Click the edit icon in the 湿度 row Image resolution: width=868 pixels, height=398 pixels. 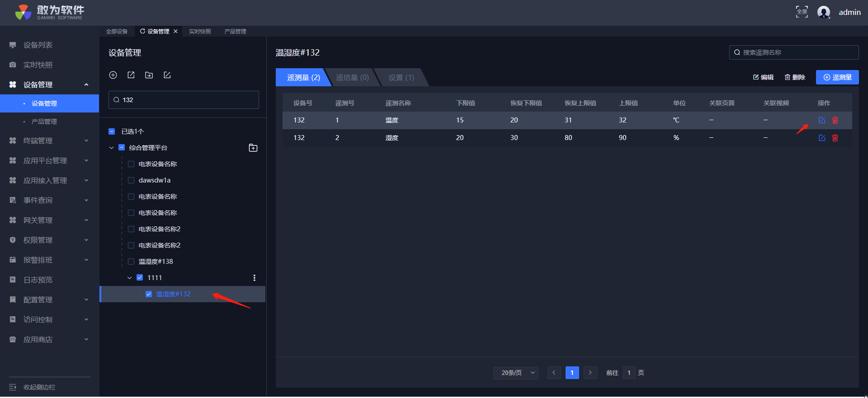tap(822, 138)
